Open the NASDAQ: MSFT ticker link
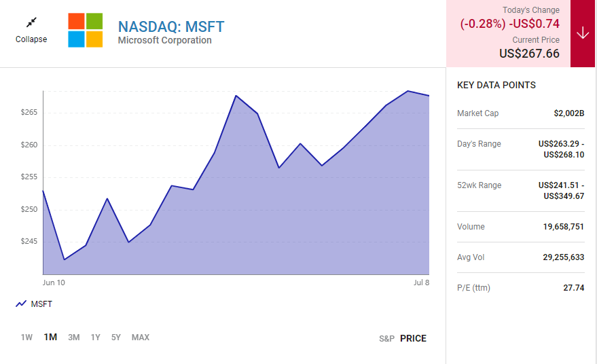The width and height of the screenshot is (597, 364). coord(171,26)
